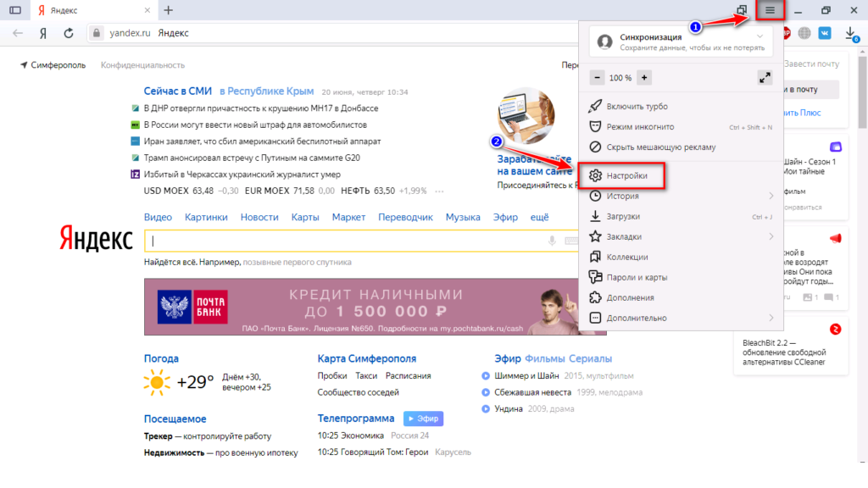The width and height of the screenshot is (868, 488).
Task: Decrease zoom with minus button
Action: click(x=597, y=77)
